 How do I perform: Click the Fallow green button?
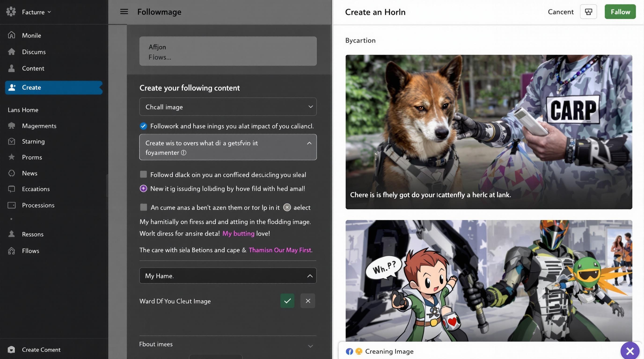click(x=620, y=12)
